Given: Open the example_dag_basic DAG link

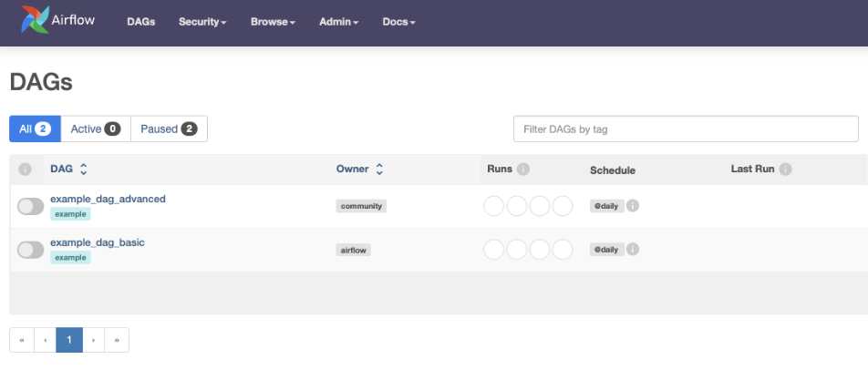Looking at the screenshot, I should 98,242.
